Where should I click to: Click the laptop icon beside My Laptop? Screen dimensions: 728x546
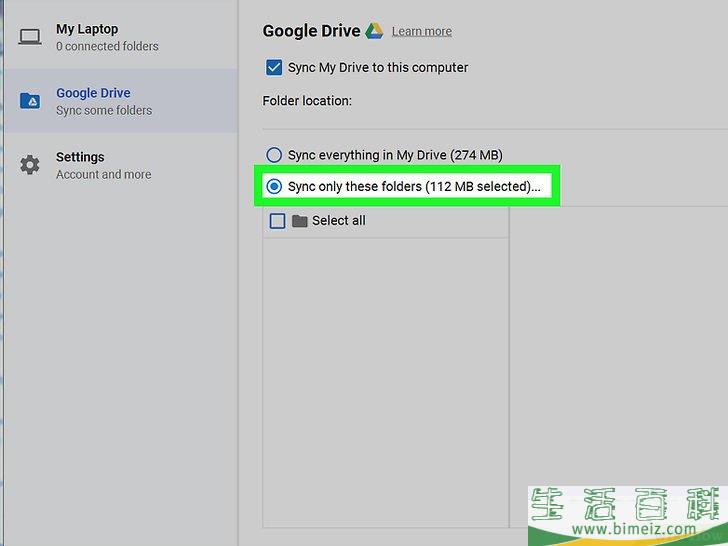coord(30,37)
